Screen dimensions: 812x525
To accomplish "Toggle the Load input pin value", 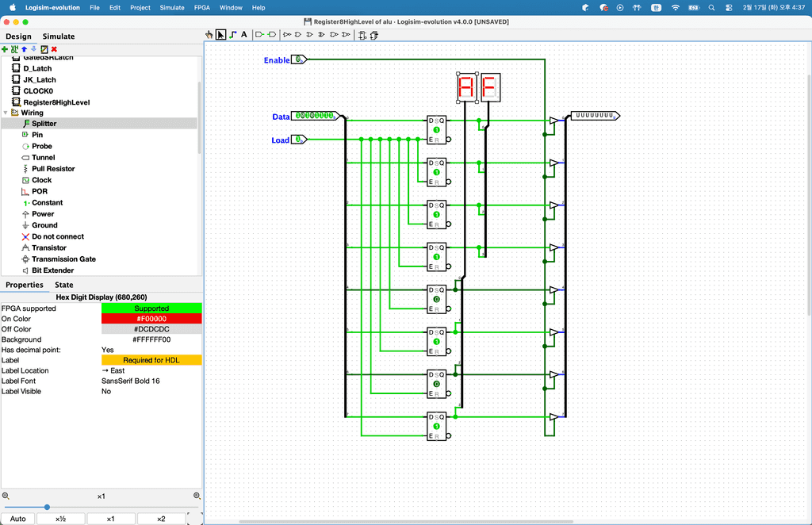I will [298, 140].
